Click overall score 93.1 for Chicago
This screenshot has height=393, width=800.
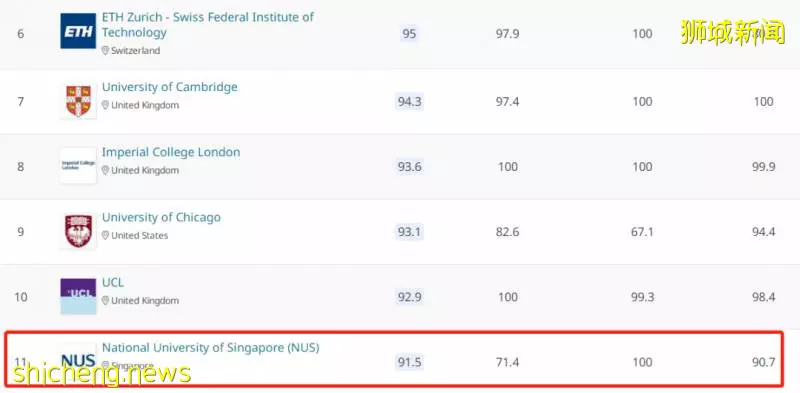(x=409, y=232)
